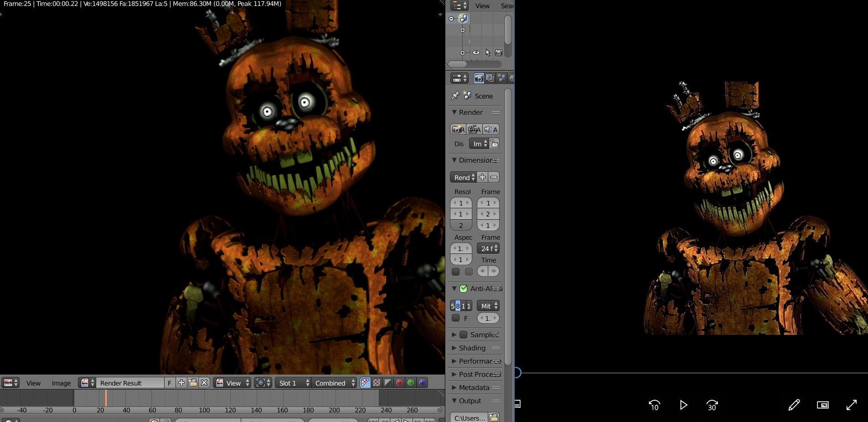
Task: Show only the blue channel
Action: (422, 383)
